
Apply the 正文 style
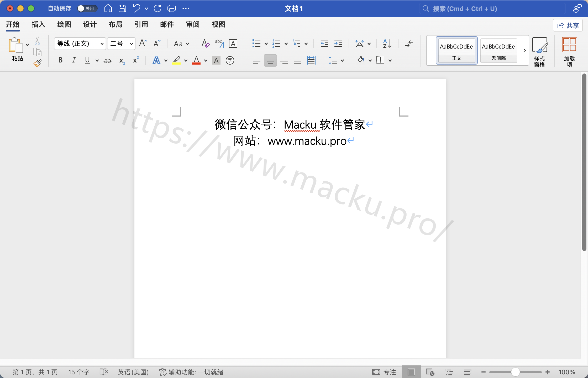click(x=456, y=50)
